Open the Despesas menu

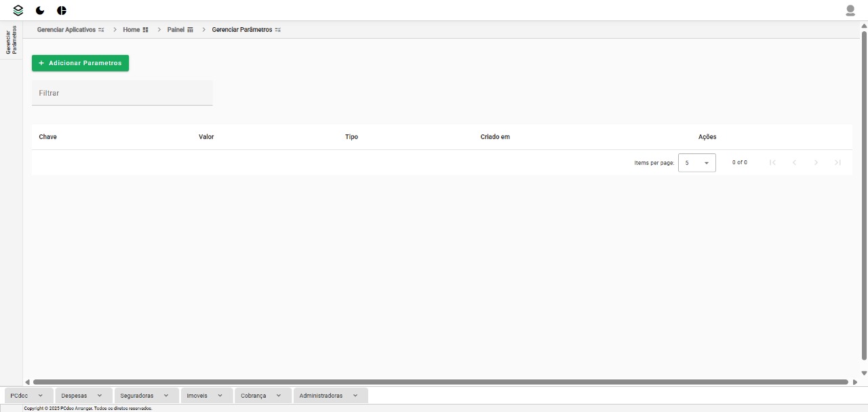pos(82,396)
